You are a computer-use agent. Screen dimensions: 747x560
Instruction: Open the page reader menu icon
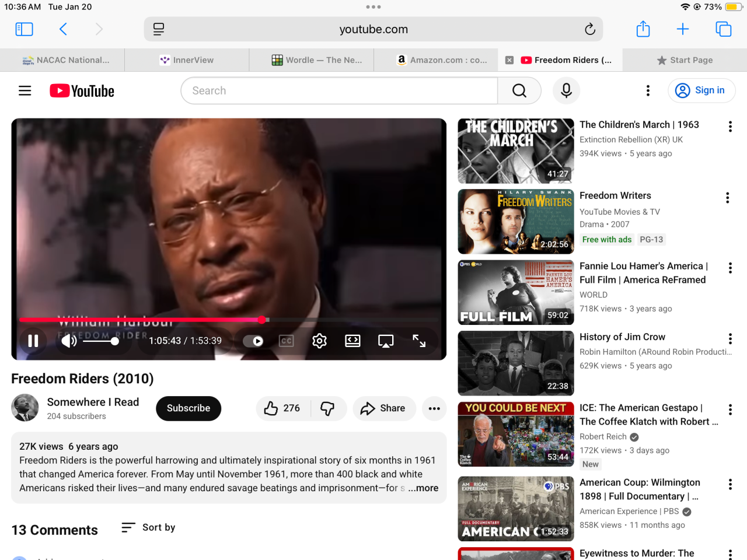159,29
